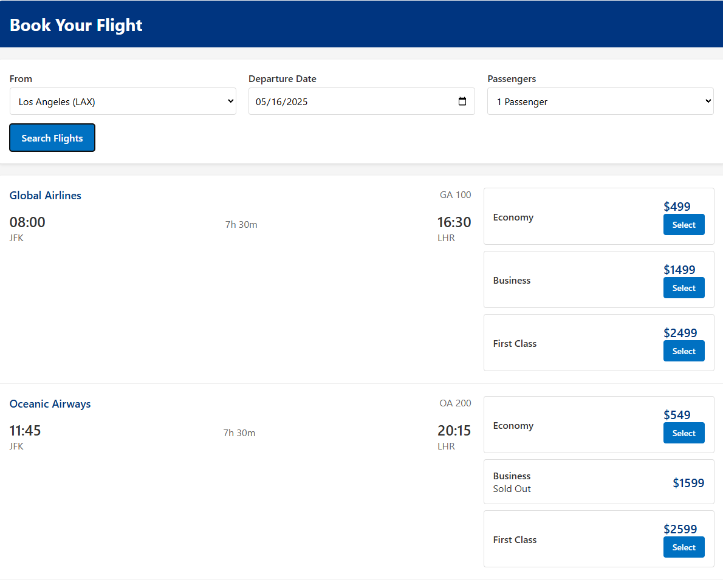Select Oceanic Airways First Class $2599

684,547
